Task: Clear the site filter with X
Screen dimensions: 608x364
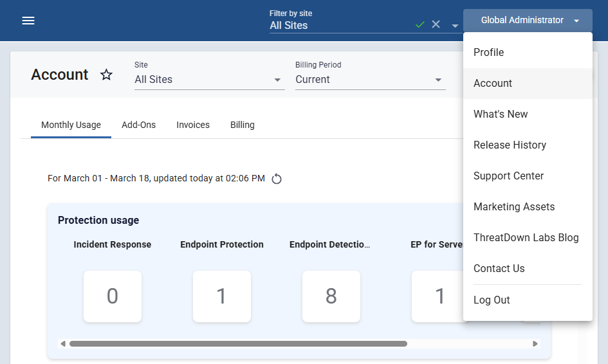Action: (436, 24)
